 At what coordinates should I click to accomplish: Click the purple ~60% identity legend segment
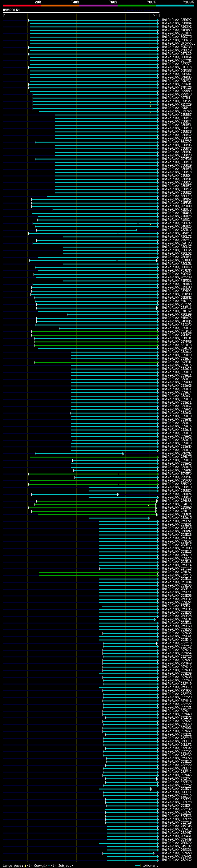(99, 6)
